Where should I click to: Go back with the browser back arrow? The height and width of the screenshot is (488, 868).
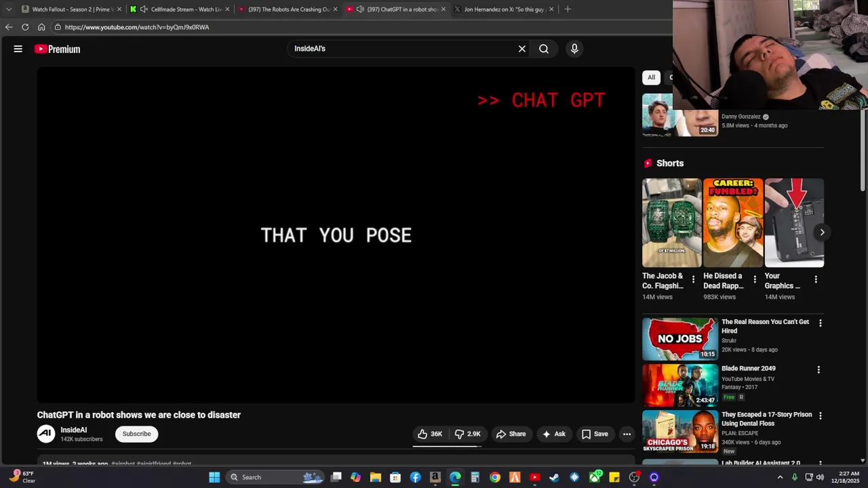click(x=9, y=27)
